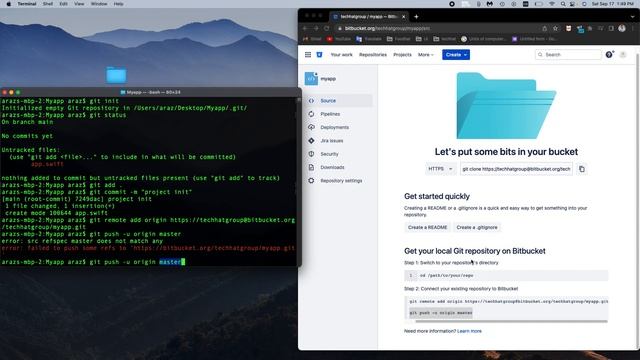
Task: Open Deployments in the repository sidebar
Action: coord(340,127)
